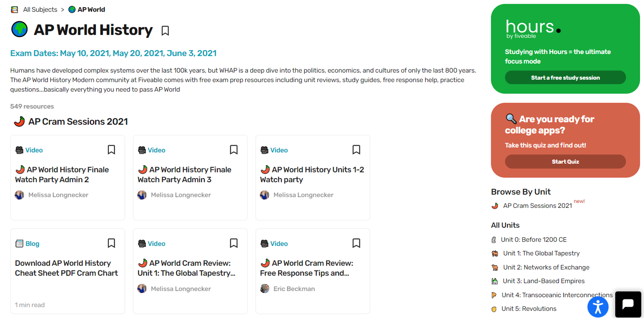Click the Blog newspaper icon on Cheat Sheet card

pos(19,244)
